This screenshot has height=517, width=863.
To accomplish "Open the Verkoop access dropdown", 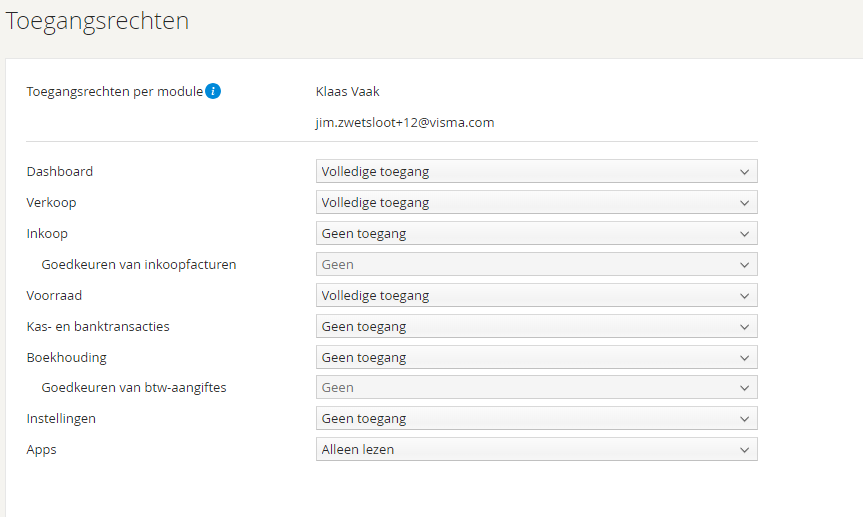I will pos(536,202).
